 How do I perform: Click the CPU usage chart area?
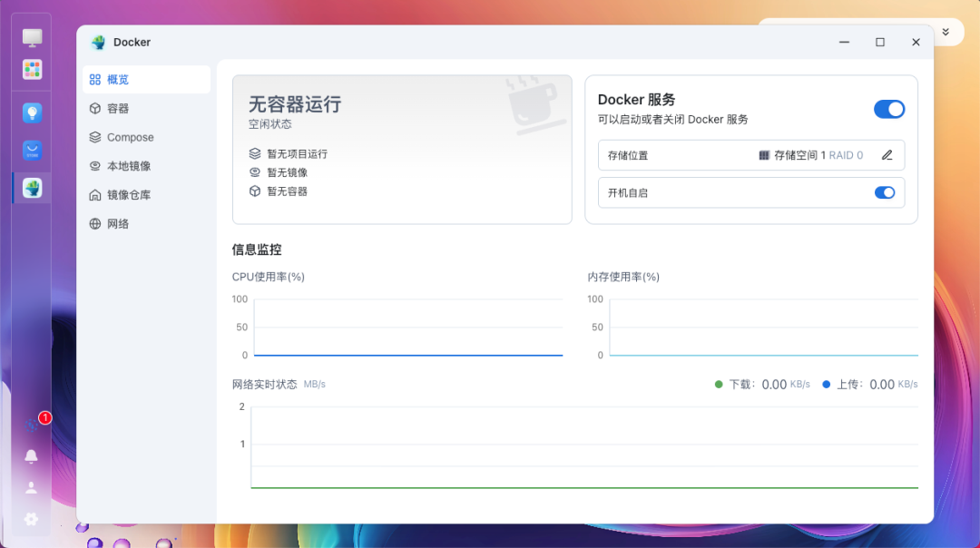point(408,327)
